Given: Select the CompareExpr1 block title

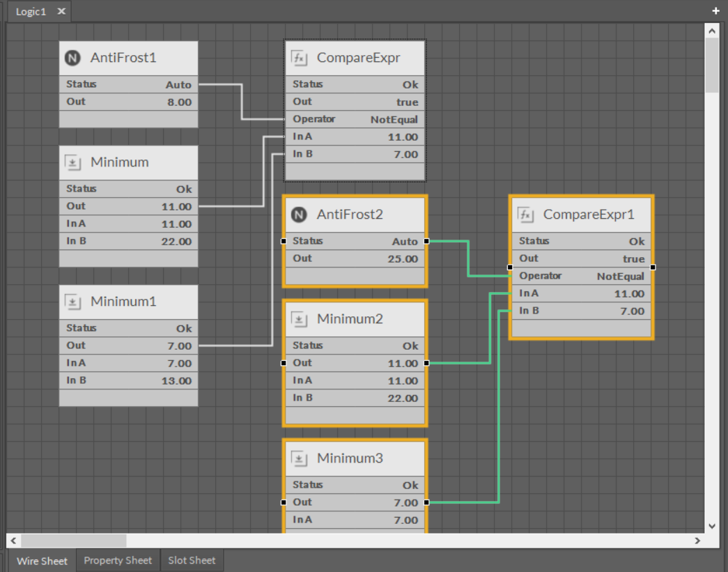Looking at the screenshot, I should point(589,214).
